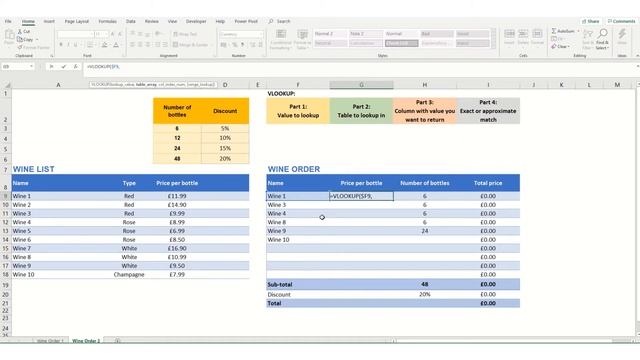Viewport: 640px width, 360px height.
Task: Open Find & Select magnifier
Action: coord(602,40)
